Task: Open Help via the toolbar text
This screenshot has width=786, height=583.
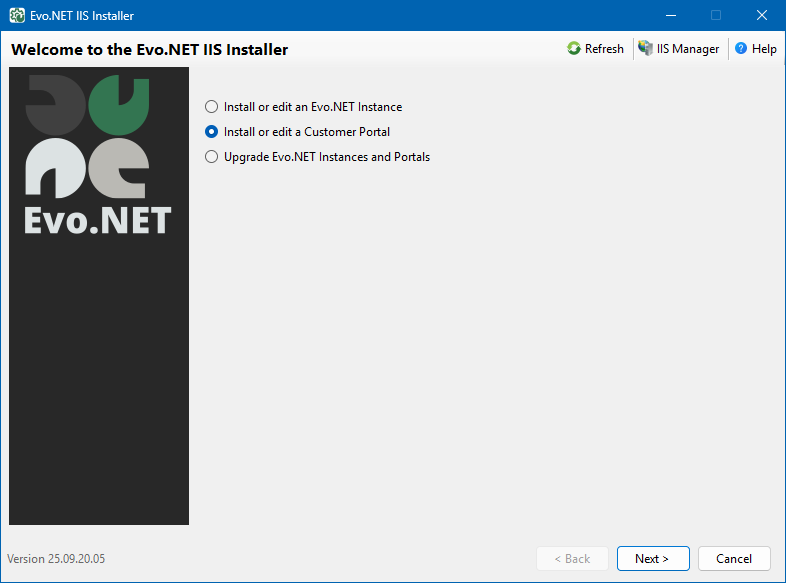Action: (764, 49)
